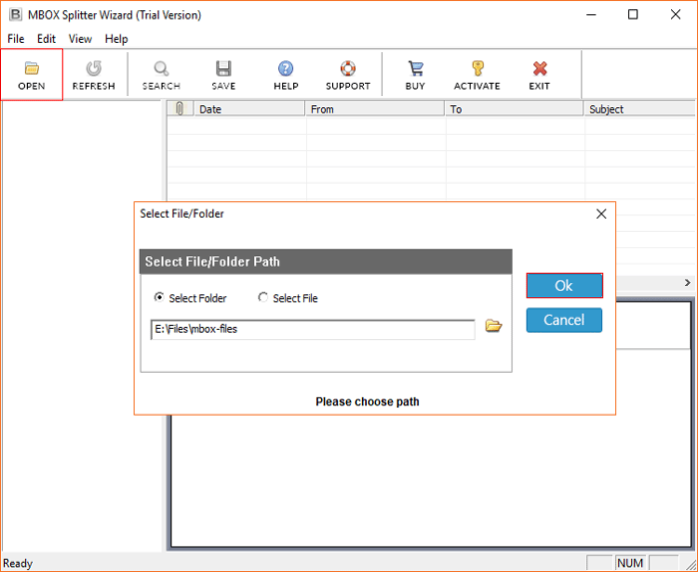Choose the Select Folder radio option

[191, 298]
